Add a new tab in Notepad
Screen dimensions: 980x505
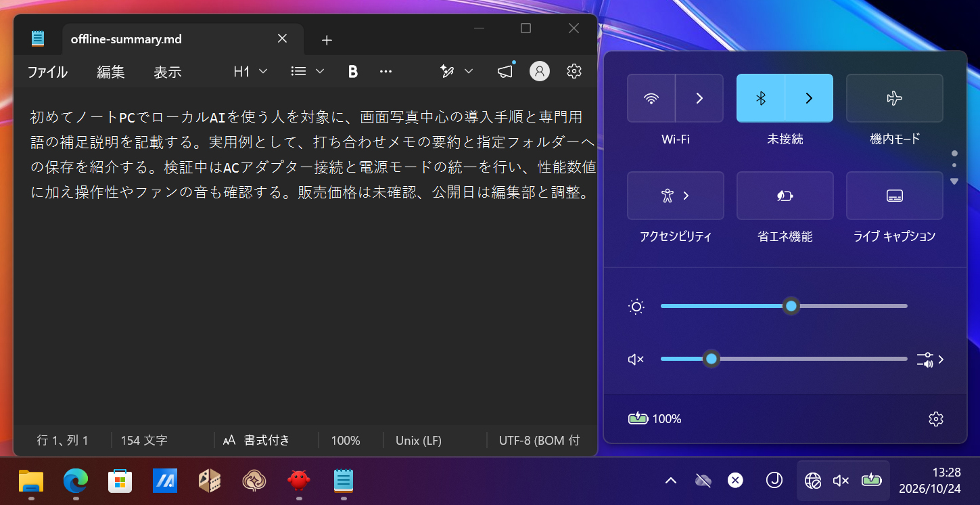[327, 40]
